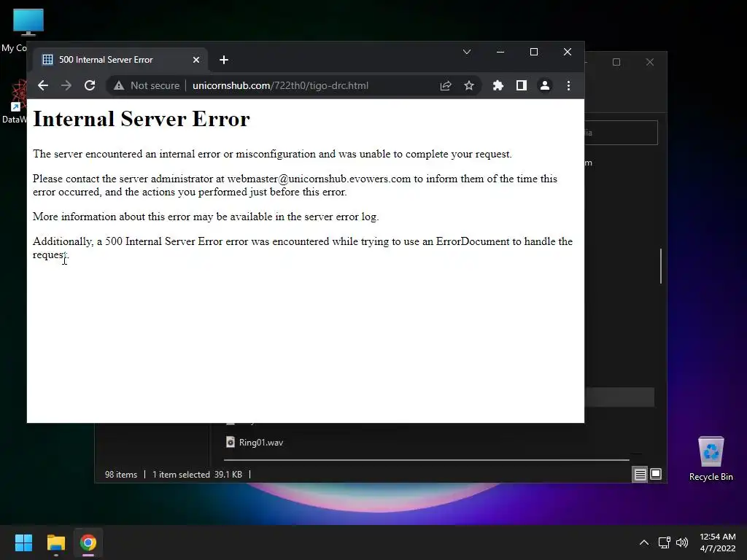Viewport: 747px width, 560px height.
Task: Click 98 items status text
Action: click(121, 475)
